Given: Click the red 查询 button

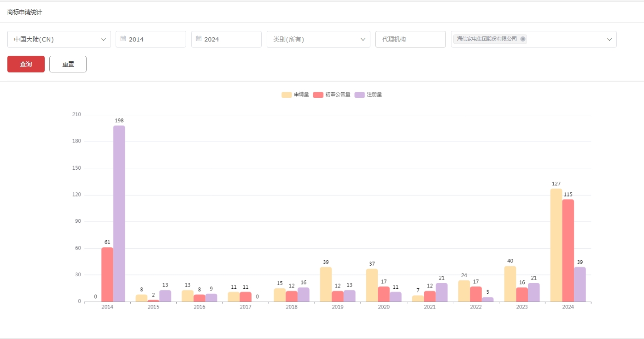Looking at the screenshot, I should 26,64.
